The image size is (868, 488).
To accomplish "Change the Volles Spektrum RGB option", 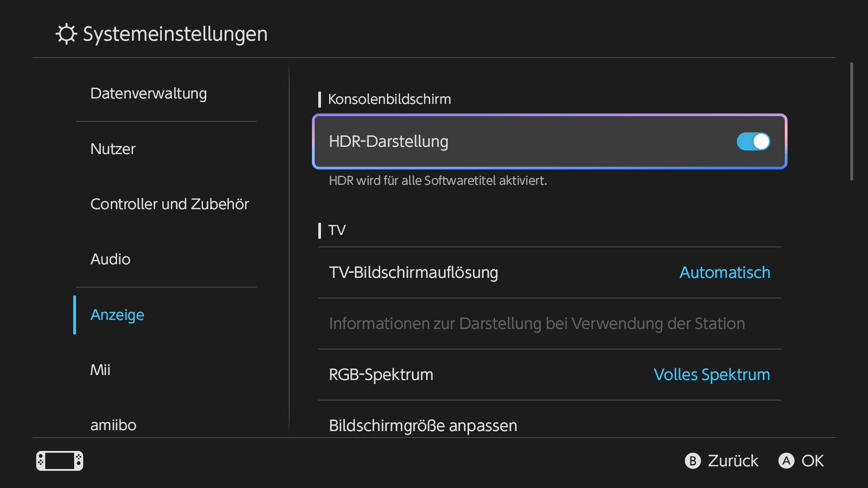I will [712, 375].
